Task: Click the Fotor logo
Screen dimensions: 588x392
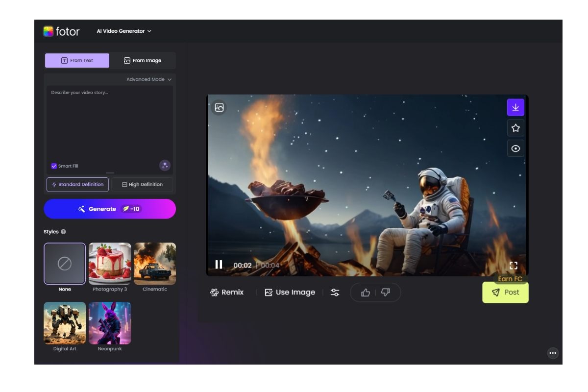Action: (x=61, y=31)
